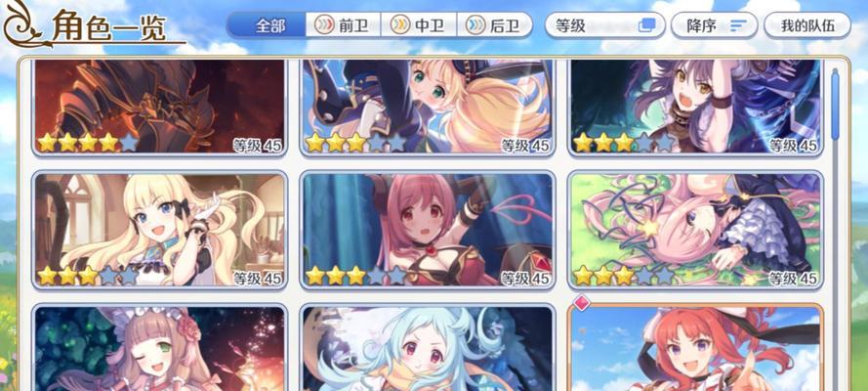
Task: Click the descending lines icon beside 降序
Action: tap(738, 25)
